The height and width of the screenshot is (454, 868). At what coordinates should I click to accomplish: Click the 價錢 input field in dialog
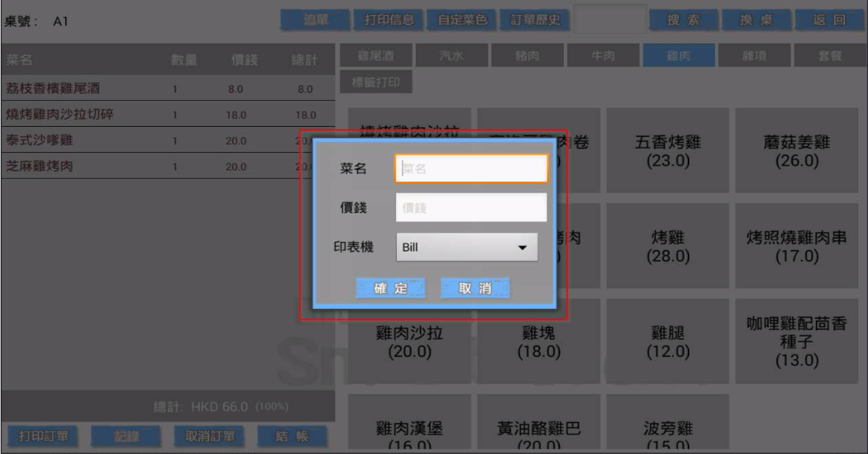pos(471,207)
